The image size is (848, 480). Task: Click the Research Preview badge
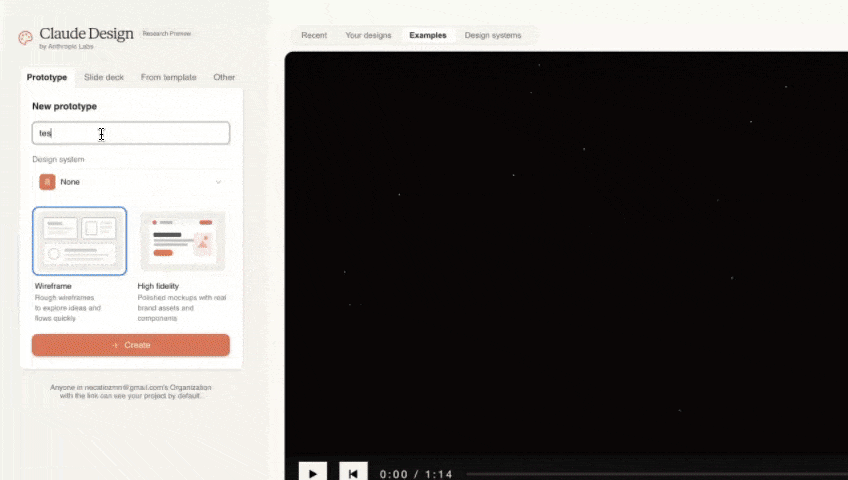coord(167,34)
